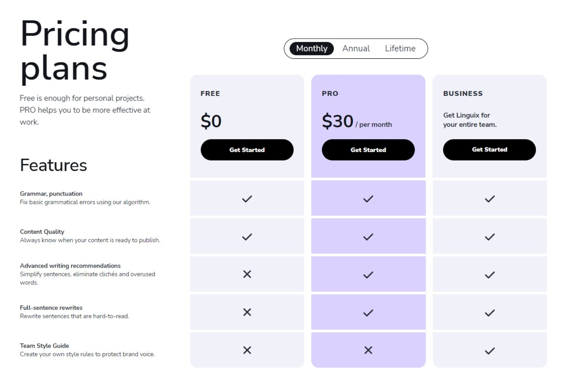Click the Pro plan X for Team Style Guide
The width and height of the screenshot is (570, 392).
click(368, 350)
